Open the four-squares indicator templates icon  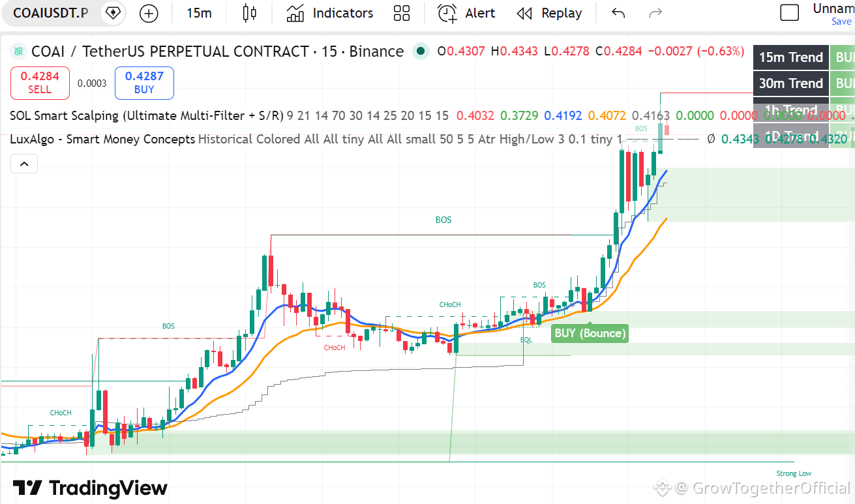click(x=402, y=13)
